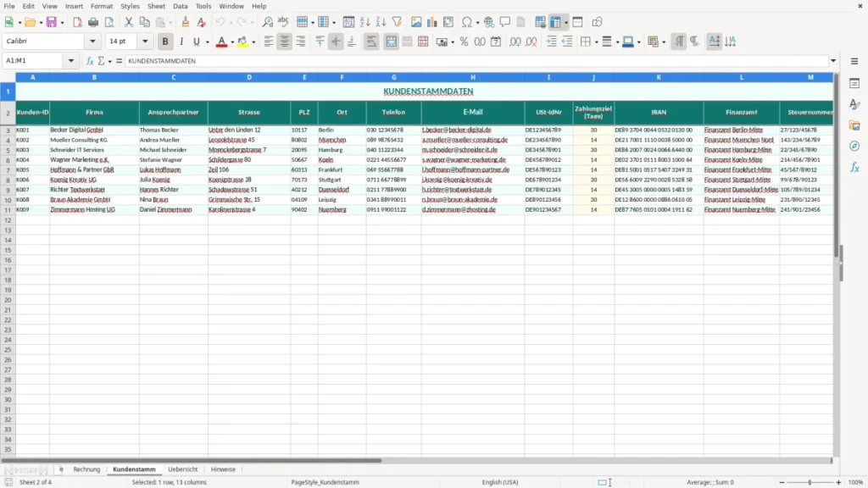Open the File menu
This screenshot has width=868, height=488.
coord(9,6)
